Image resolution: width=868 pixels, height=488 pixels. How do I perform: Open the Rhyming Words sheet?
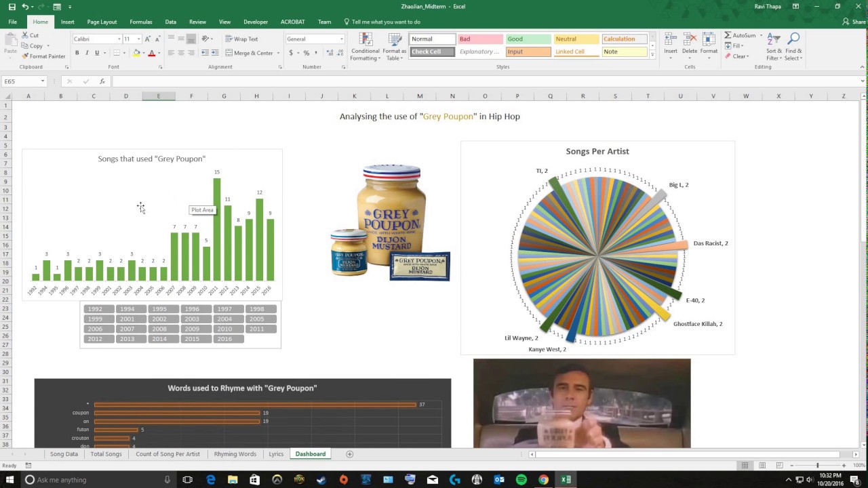pyautogui.click(x=235, y=454)
